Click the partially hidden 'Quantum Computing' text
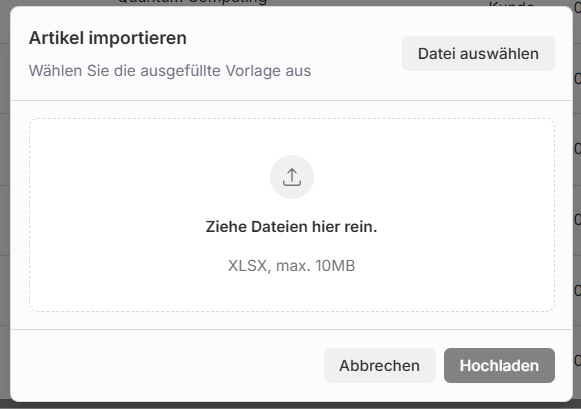Image resolution: width=581 pixels, height=409 pixels. (x=192, y=2)
